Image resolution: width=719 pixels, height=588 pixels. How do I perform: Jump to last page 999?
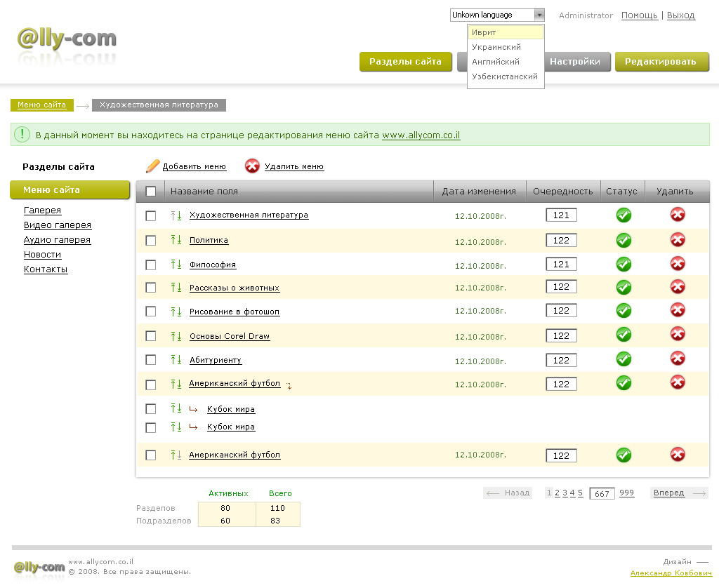pos(626,493)
